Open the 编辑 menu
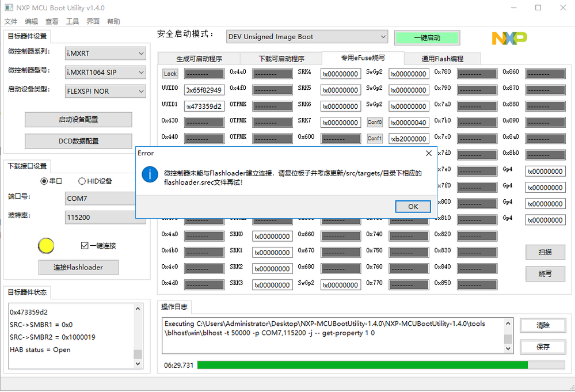The width and height of the screenshot is (575, 392). pos(32,21)
